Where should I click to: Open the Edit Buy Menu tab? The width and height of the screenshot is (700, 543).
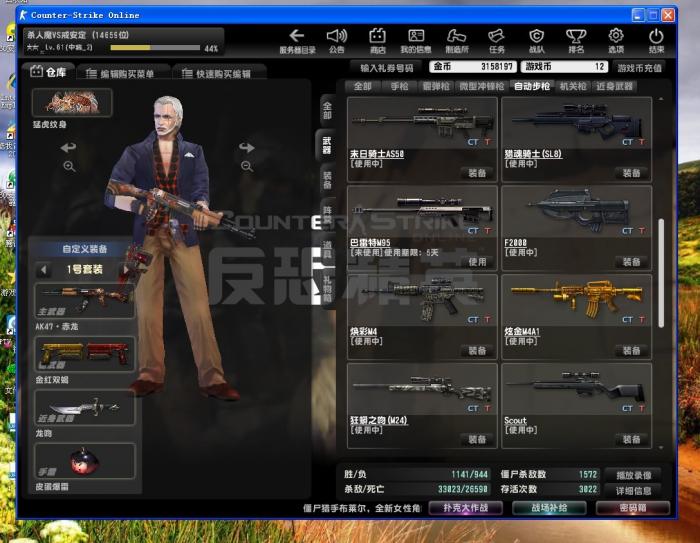123,73
